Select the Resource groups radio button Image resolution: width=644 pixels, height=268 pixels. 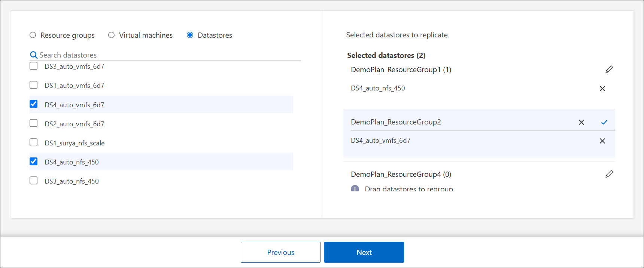(x=33, y=35)
